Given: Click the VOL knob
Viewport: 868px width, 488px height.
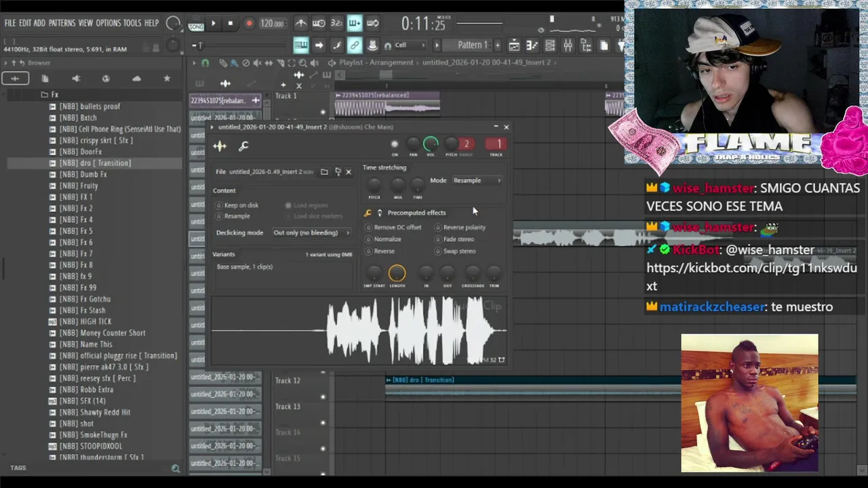Looking at the screenshot, I should coord(431,144).
